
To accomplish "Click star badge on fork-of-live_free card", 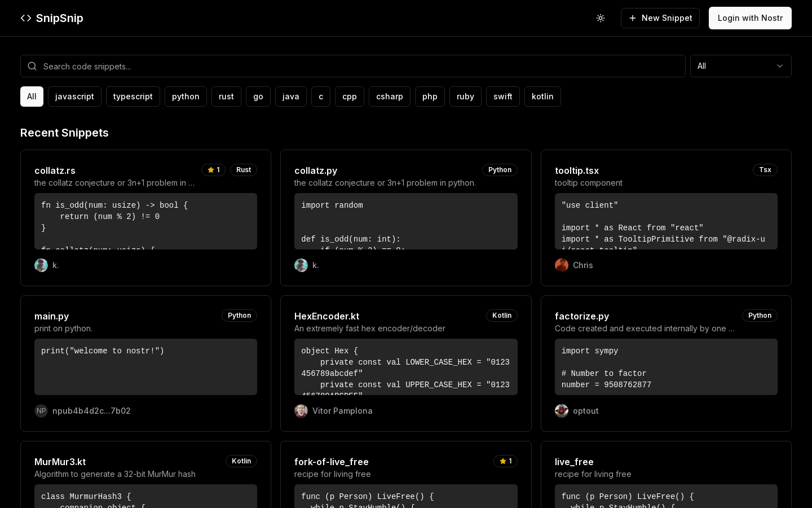I will point(505,461).
